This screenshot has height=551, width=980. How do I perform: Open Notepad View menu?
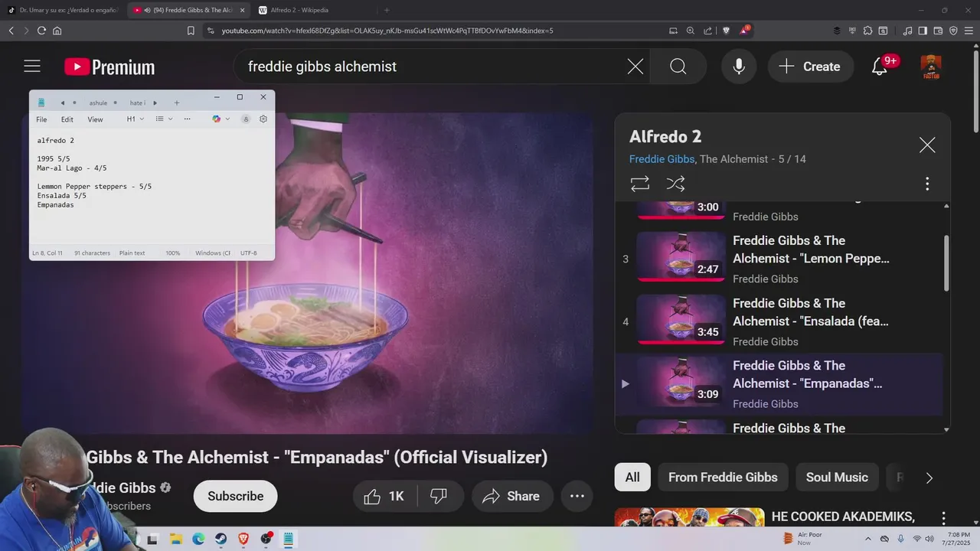pos(95,119)
